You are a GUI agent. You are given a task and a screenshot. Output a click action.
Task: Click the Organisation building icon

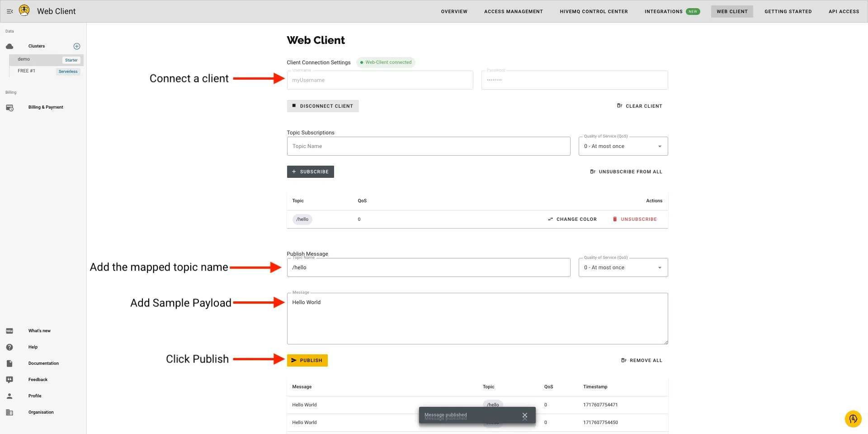click(9, 412)
